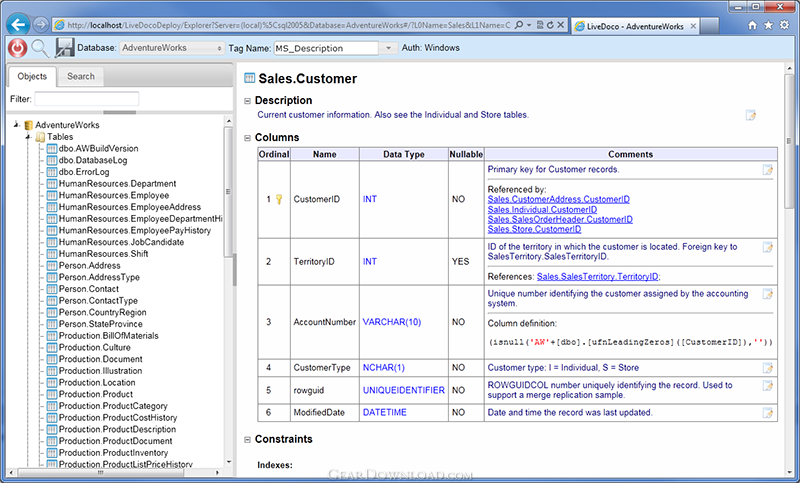
Task: Collapse the Columns section
Action: [x=247, y=138]
